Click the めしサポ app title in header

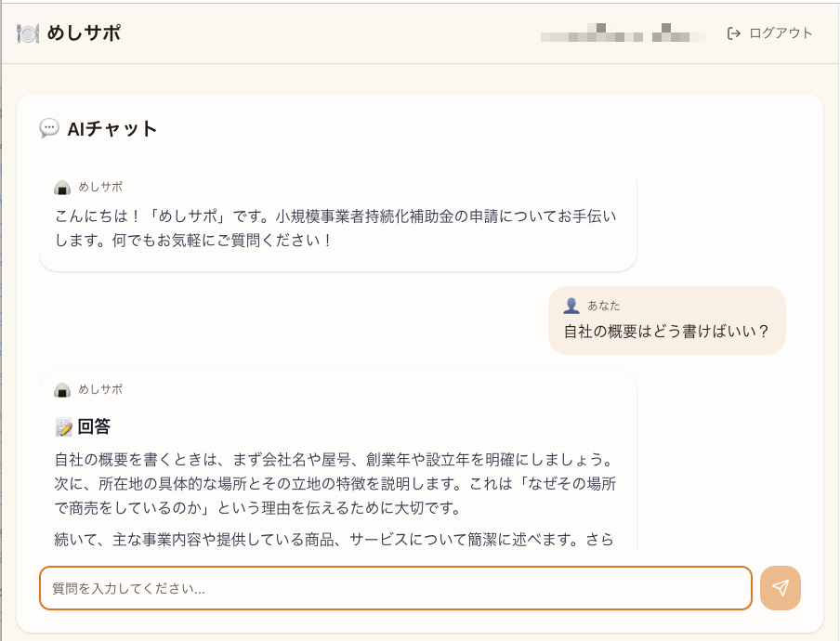click(84, 33)
